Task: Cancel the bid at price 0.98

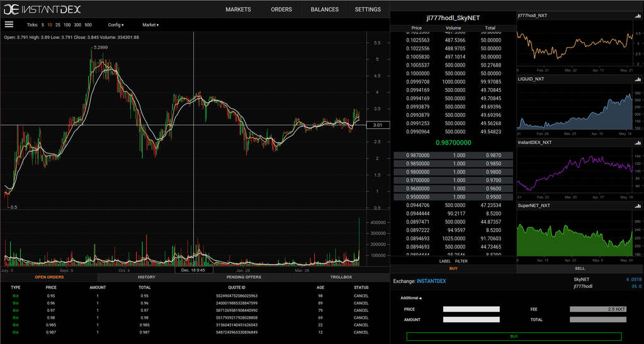Action: [x=361, y=318]
